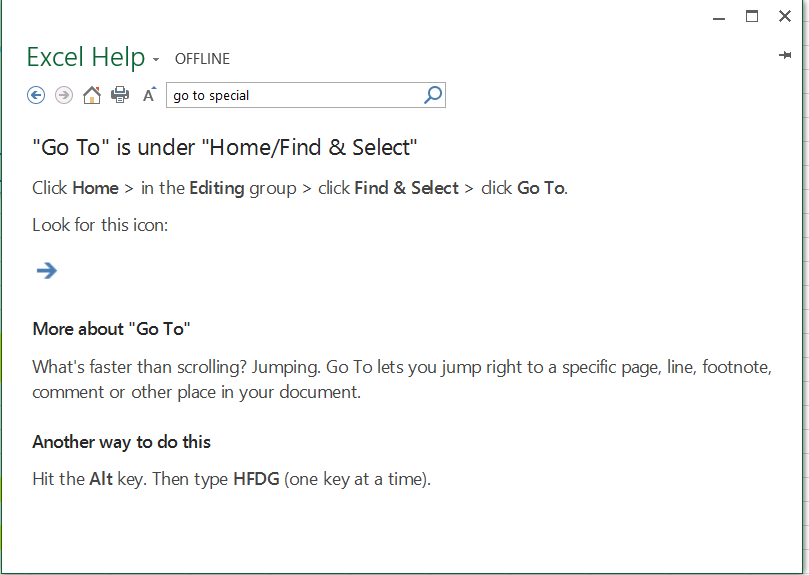Click the "Another way to do this" heading
Image resolution: width=809 pixels, height=575 pixels.
click(121, 442)
